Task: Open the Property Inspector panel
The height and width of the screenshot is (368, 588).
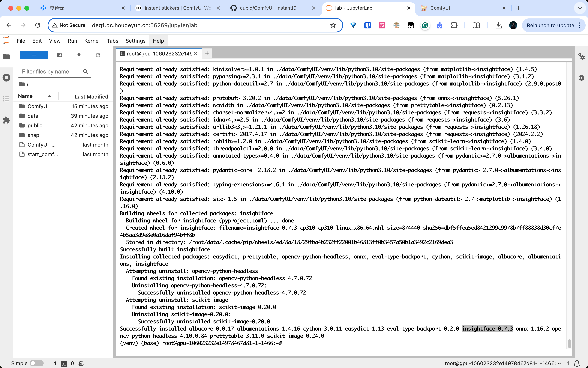Action: click(581, 57)
